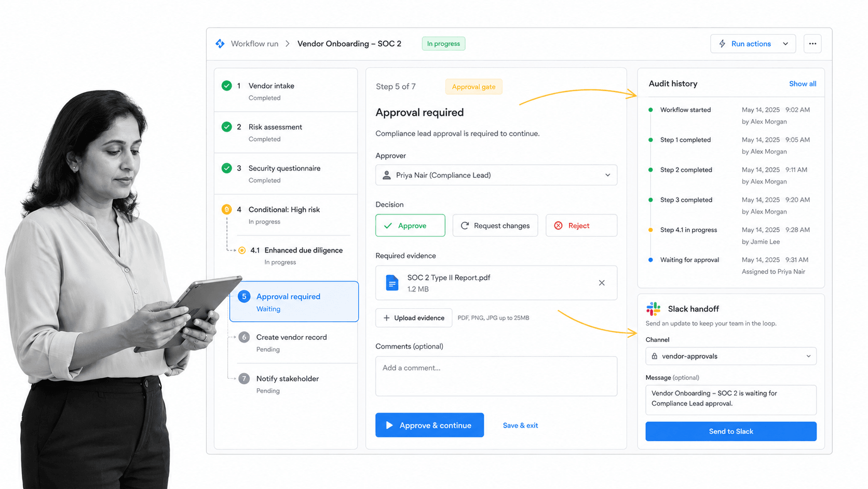Click the Step 5 of 7 label
The height and width of the screenshot is (489, 868).
(x=396, y=87)
